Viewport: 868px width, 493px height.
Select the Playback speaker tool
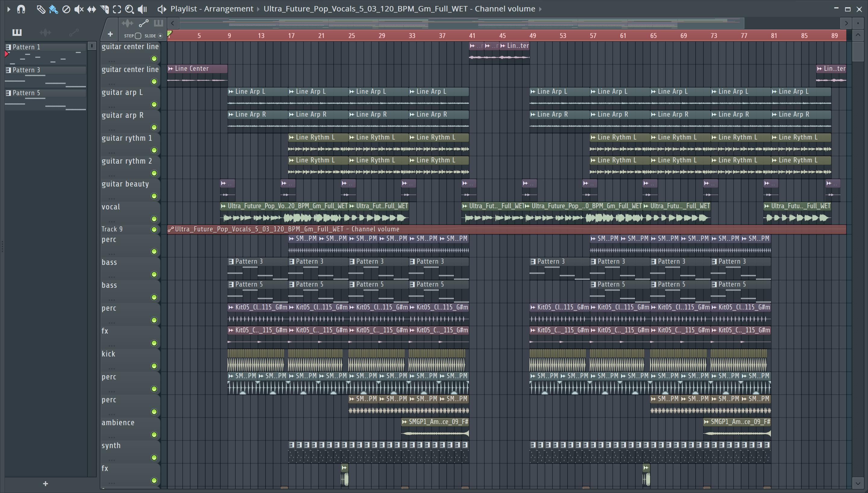coord(142,9)
